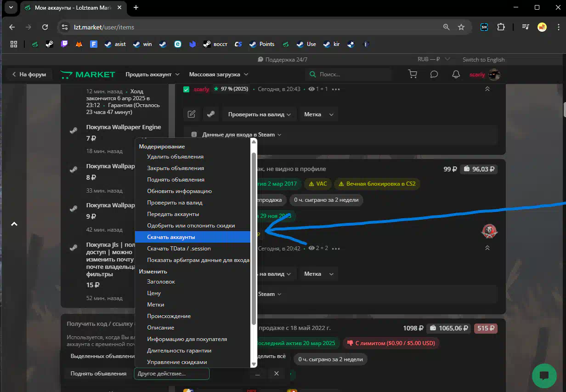Viewport: 566px width, 392px height.
Task: Open the conversations speech-bubble icon
Action: 434,74
